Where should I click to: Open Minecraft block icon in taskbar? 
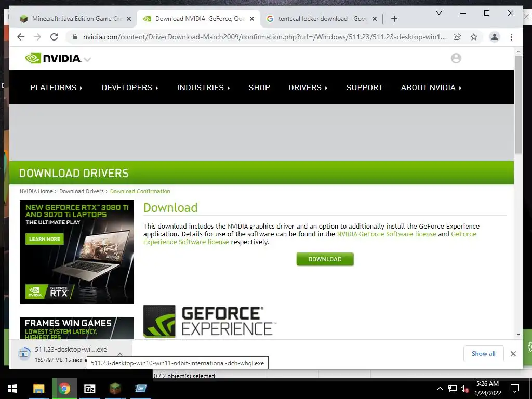(x=115, y=389)
